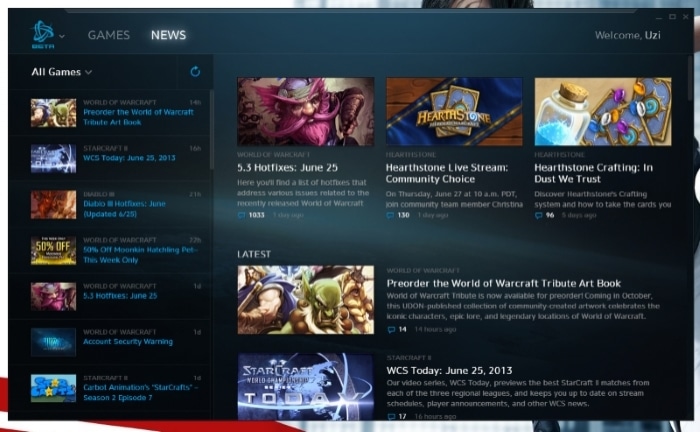Refresh the news list with the circular arrow icon

[195, 71]
